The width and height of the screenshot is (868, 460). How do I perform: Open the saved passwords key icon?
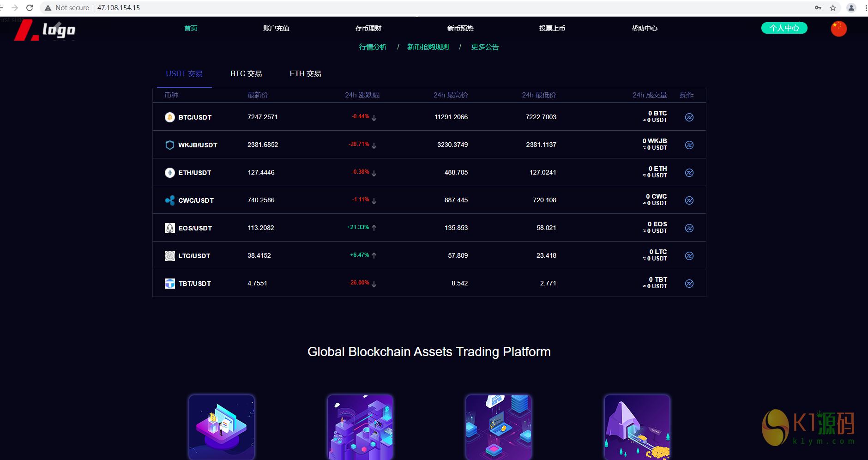(x=818, y=8)
